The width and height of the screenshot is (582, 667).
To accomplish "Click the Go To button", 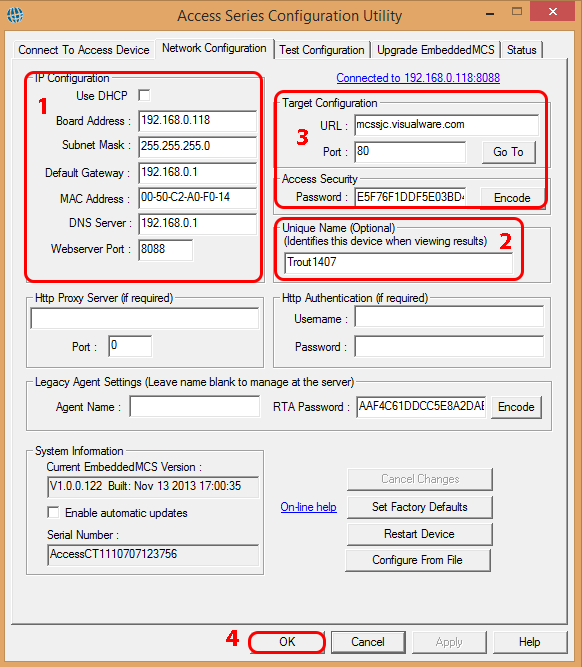I will (508, 152).
